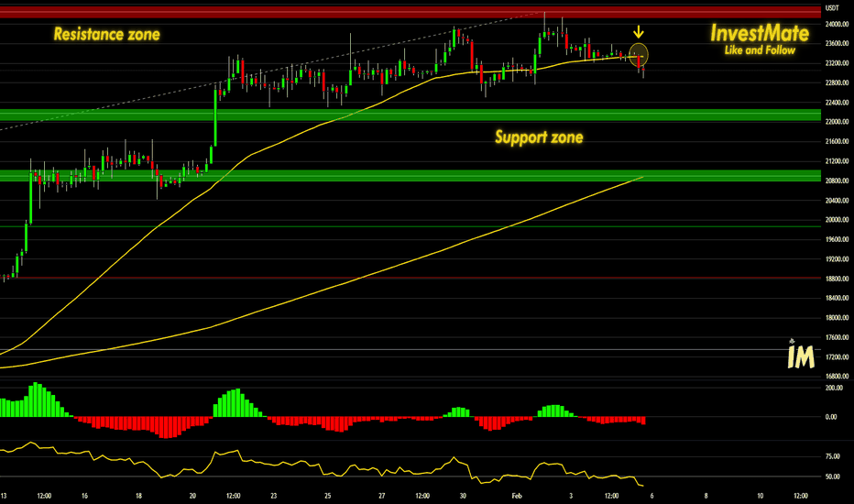The width and height of the screenshot is (854, 504).
Task: Click the yellow down arrow above the circled candle
Action: [x=639, y=32]
